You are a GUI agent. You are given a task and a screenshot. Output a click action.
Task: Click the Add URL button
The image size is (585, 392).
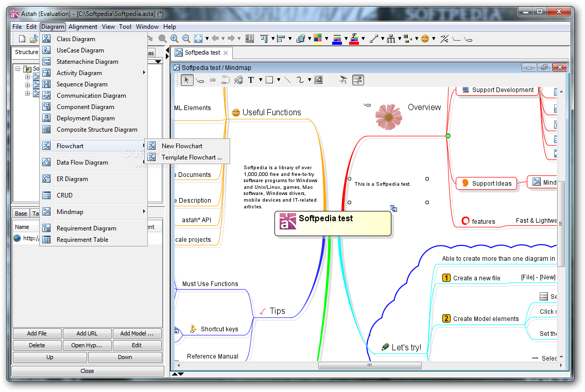point(87,333)
